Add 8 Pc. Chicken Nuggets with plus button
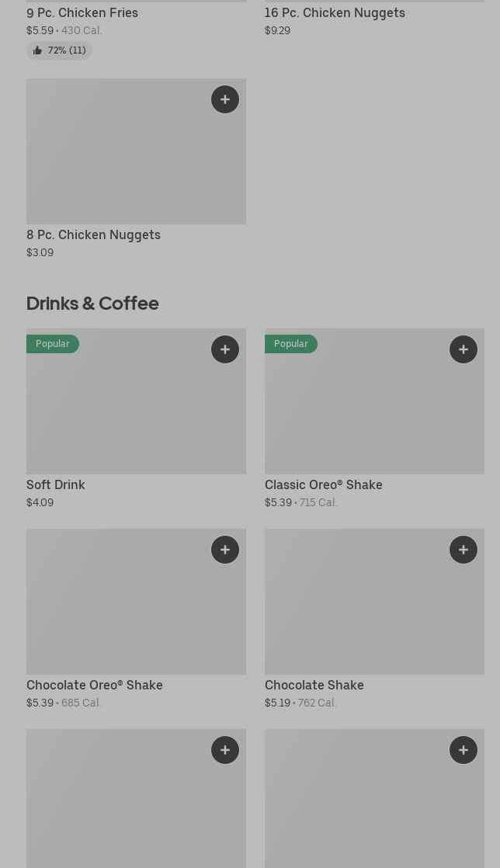The image size is (500, 868). point(225,99)
